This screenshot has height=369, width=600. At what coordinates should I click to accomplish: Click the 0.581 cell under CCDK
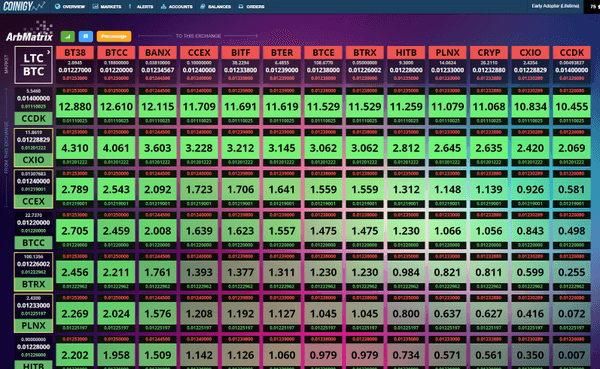pyautogui.click(x=572, y=189)
